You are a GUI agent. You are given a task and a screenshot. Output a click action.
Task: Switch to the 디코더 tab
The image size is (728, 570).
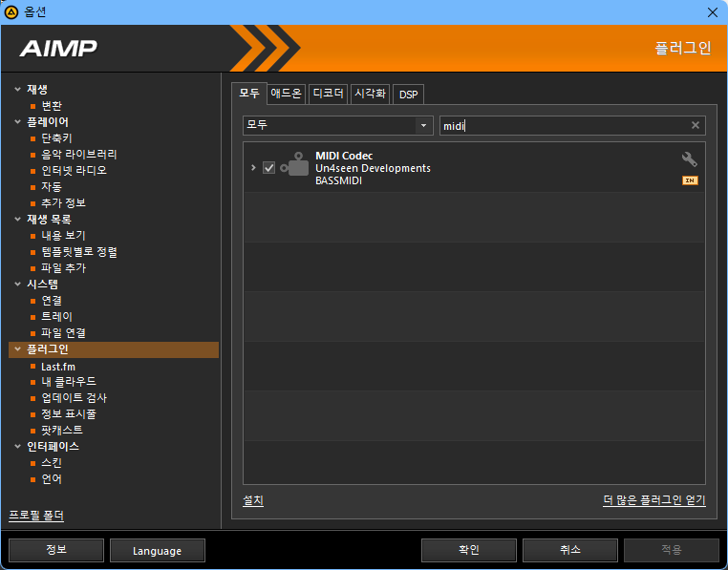[x=328, y=94]
